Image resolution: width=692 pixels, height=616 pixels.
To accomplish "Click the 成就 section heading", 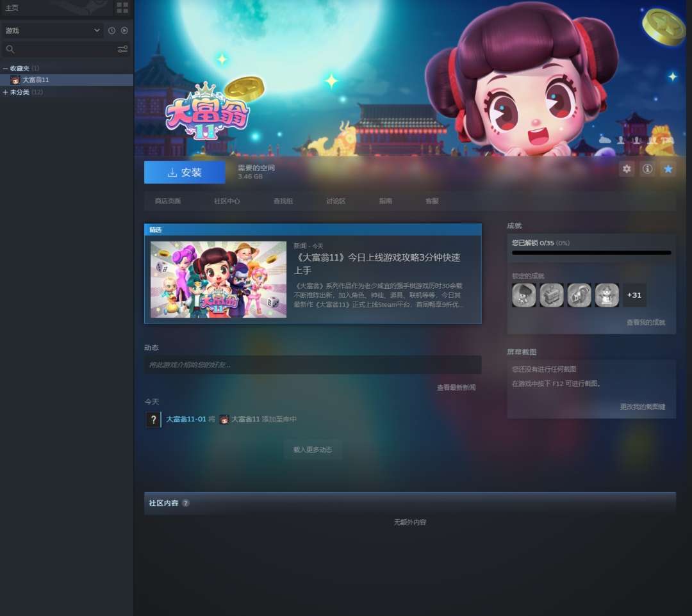I will 514,226.
